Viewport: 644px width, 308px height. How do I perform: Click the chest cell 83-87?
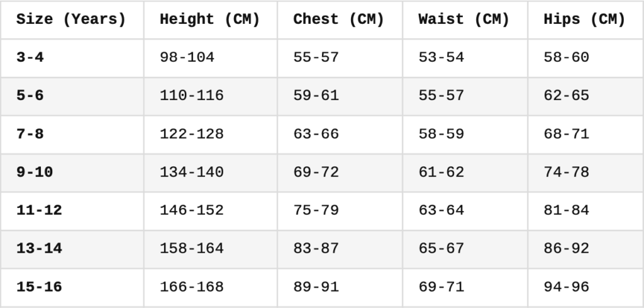point(316,249)
